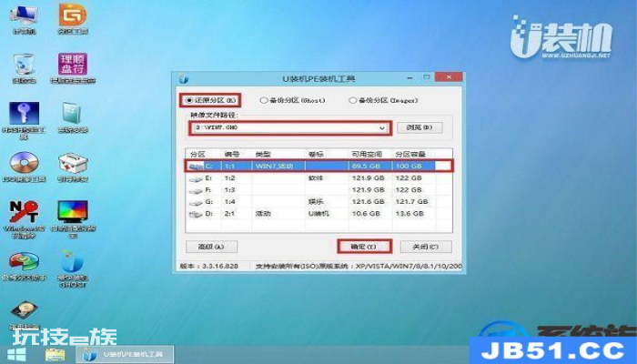The width and height of the screenshot is (637, 364).
Task: Click the 关闭 button at dialog bottom
Action: point(426,247)
